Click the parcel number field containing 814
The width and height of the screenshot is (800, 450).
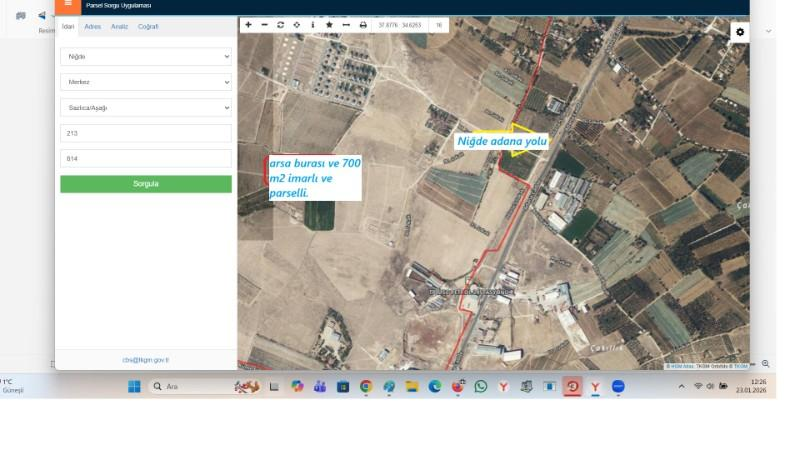coord(146,159)
